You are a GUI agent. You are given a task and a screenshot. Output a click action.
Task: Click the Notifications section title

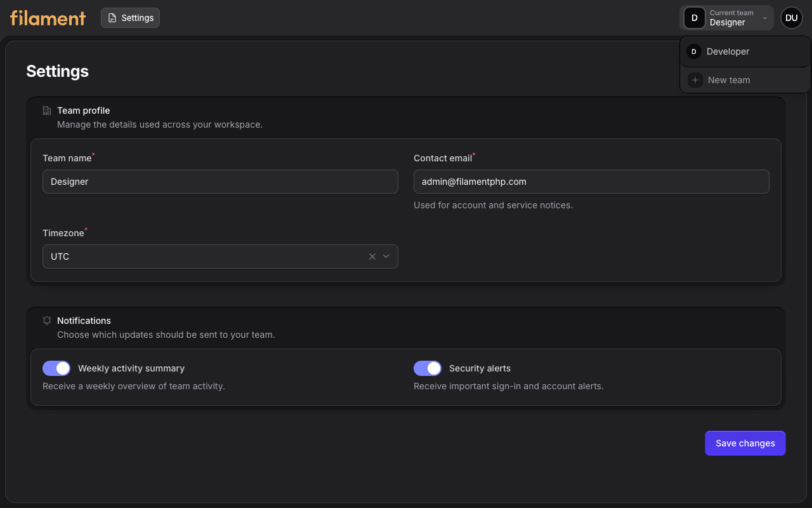[84, 321]
